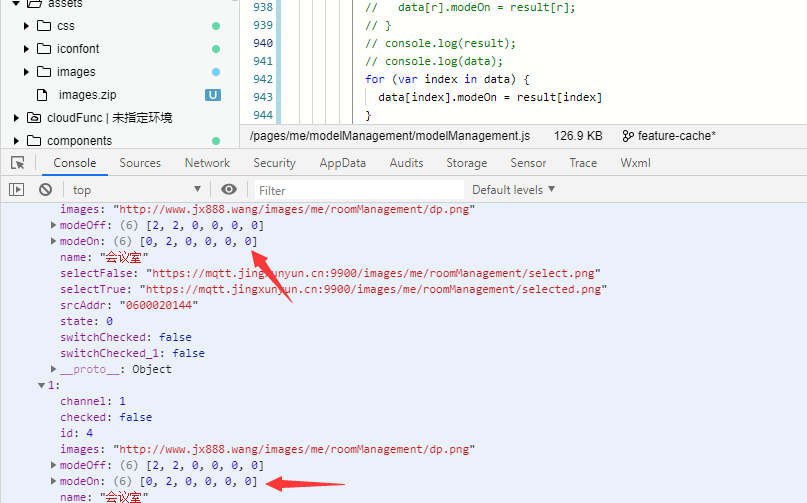The height and width of the screenshot is (503, 807).
Task: Click the srcAddr value "0600020144"
Action: pos(159,305)
